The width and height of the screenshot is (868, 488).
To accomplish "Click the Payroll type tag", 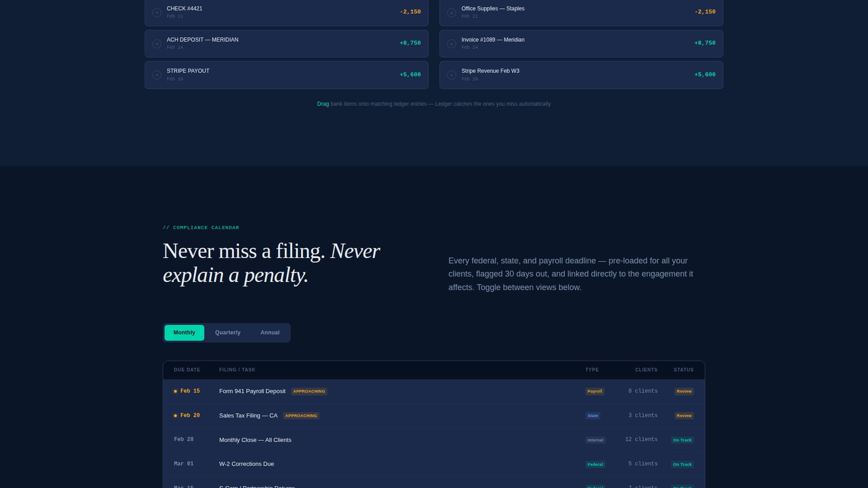I will click(594, 391).
